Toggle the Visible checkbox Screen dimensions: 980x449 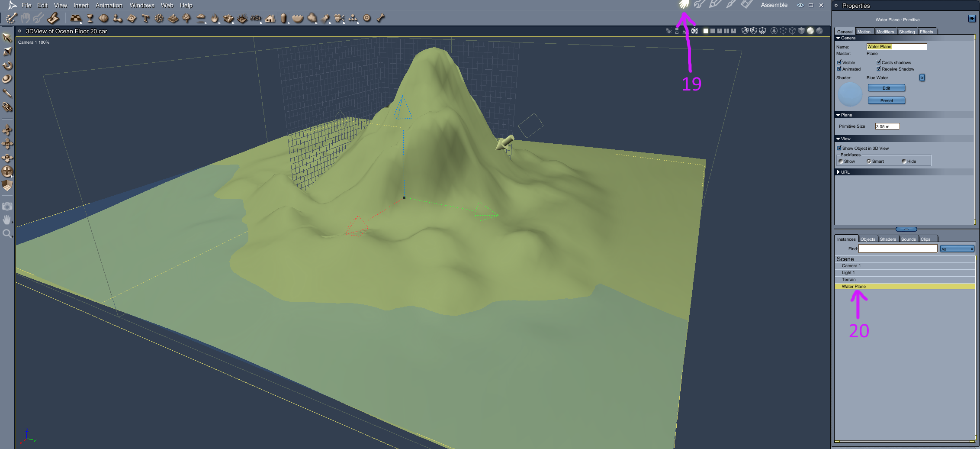pyautogui.click(x=839, y=62)
